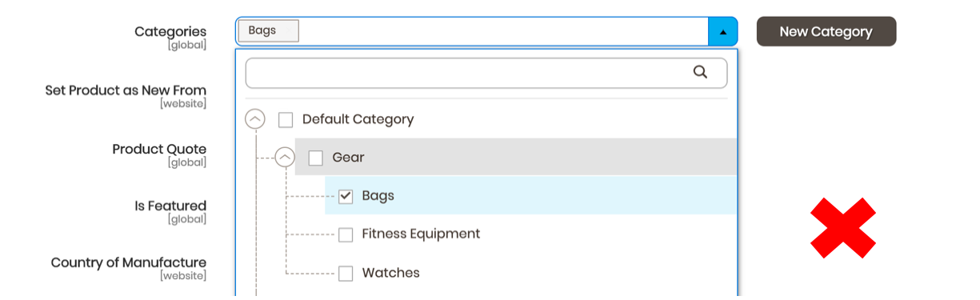The image size is (980, 300).
Task: Check the Fitness Equipment checkbox
Action: [346, 234]
